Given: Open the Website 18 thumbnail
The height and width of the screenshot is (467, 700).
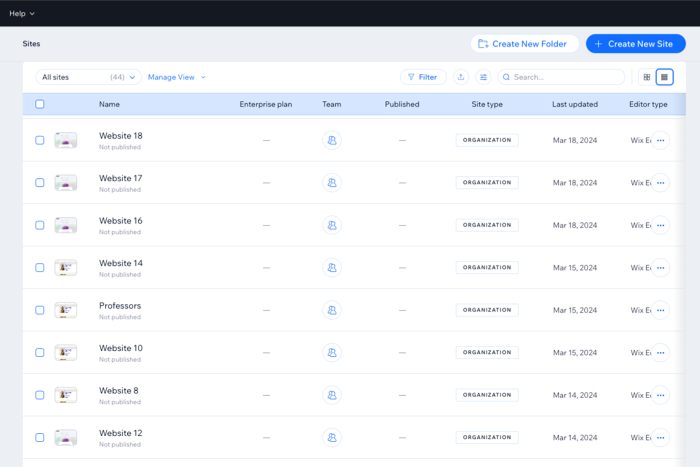Looking at the screenshot, I should click(66, 140).
